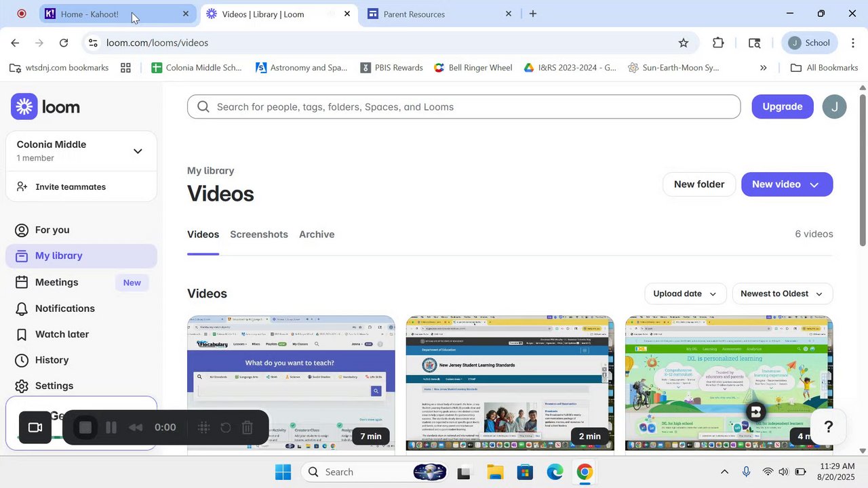Open a new browser tab
The image size is (868, 488).
click(533, 14)
